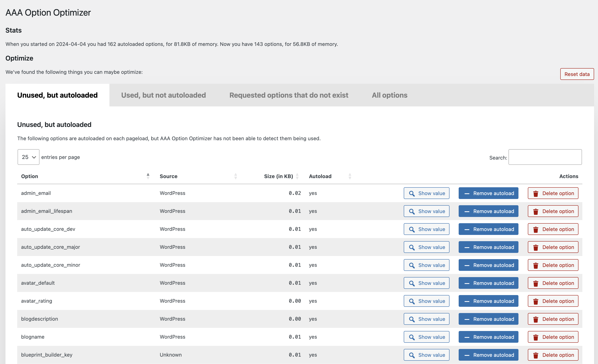Click Reset data button
The height and width of the screenshot is (364, 598).
[577, 74]
